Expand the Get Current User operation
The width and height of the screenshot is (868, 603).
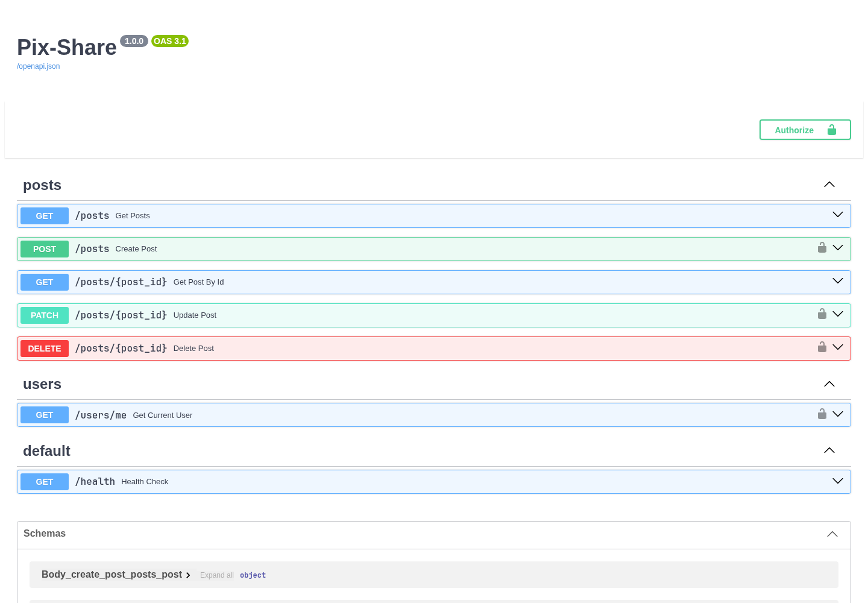pyautogui.click(x=838, y=414)
